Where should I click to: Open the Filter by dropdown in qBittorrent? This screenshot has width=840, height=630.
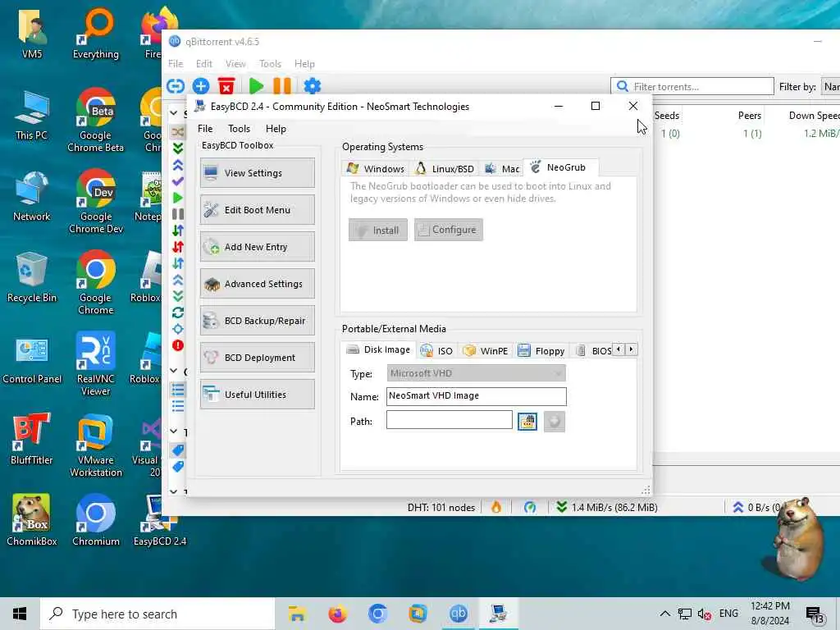point(831,87)
